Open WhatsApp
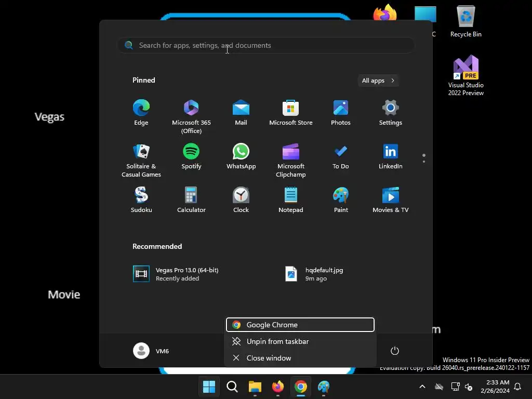 (x=241, y=156)
